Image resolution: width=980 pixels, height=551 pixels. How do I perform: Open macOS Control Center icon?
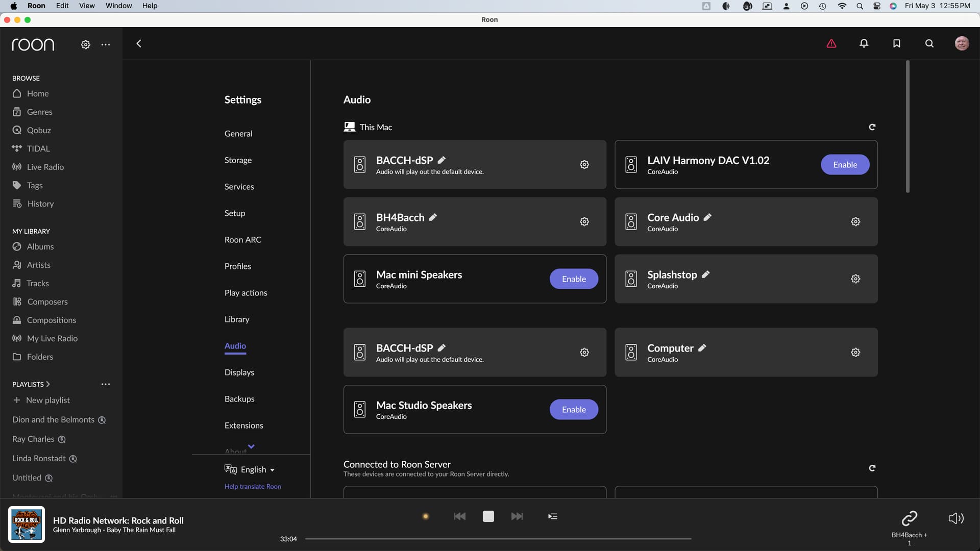pyautogui.click(x=877, y=6)
